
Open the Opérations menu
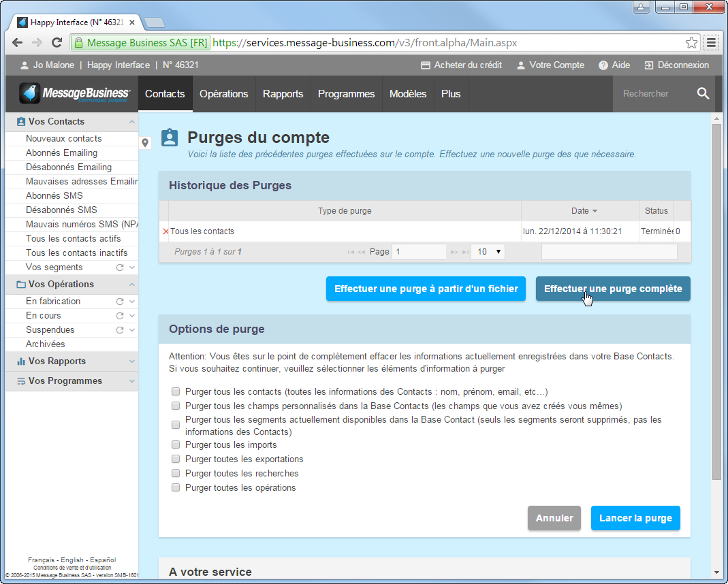223,94
